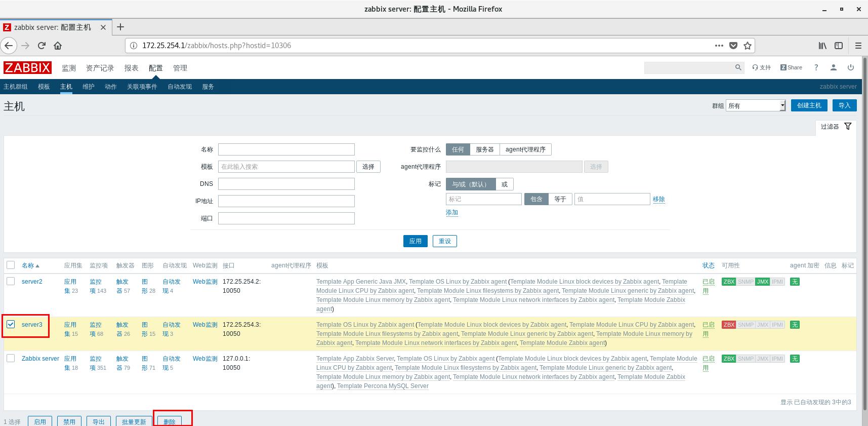Click the encryption badge in server2 row

coord(795,282)
